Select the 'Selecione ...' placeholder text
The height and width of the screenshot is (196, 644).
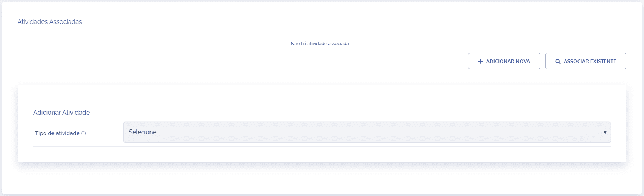pyautogui.click(x=146, y=132)
